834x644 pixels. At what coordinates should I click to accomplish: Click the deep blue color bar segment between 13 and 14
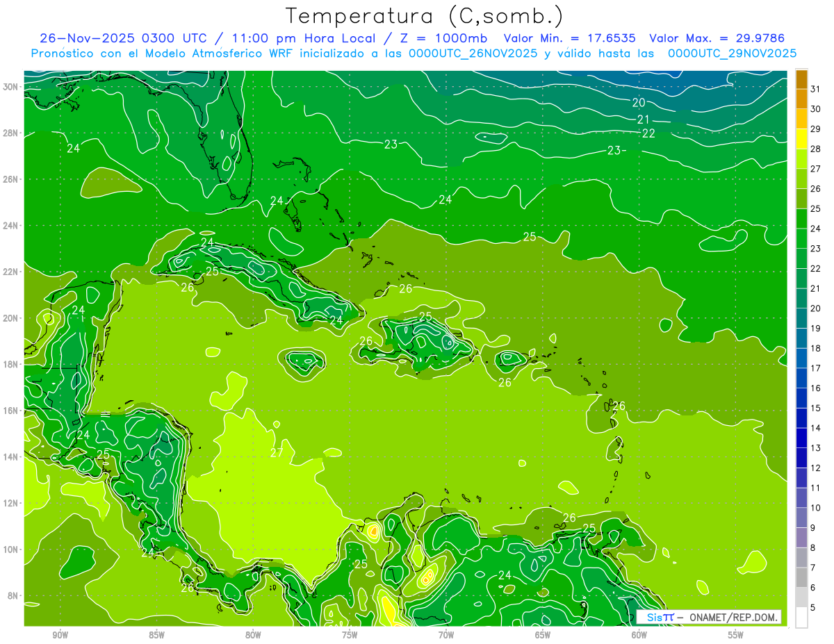[801, 438]
